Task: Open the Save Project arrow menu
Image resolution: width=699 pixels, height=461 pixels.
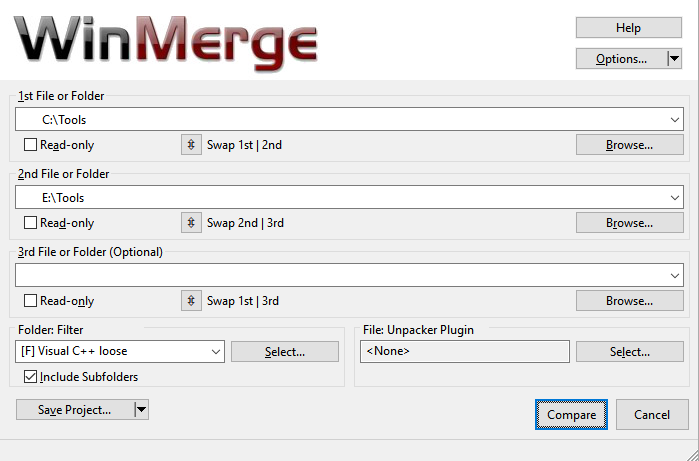Action: tap(140, 409)
